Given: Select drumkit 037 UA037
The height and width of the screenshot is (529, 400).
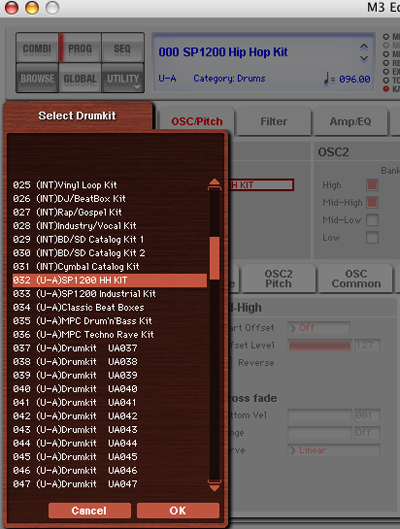Looking at the screenshot, I should [x=110, y=348].
